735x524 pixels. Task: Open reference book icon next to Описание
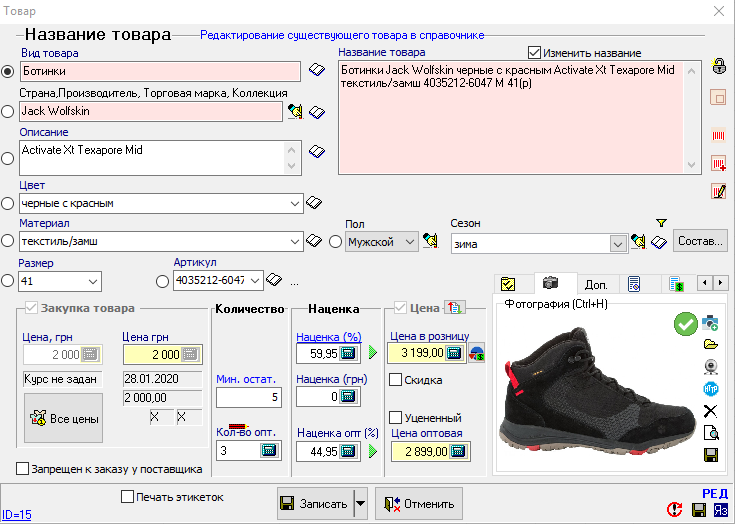pyautogui.click(x=317, y=151)
